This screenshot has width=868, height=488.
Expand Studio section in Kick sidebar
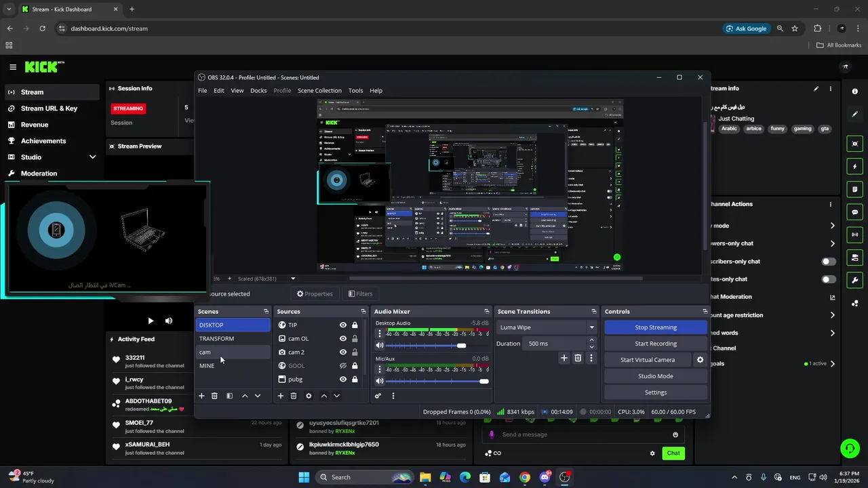93,157
